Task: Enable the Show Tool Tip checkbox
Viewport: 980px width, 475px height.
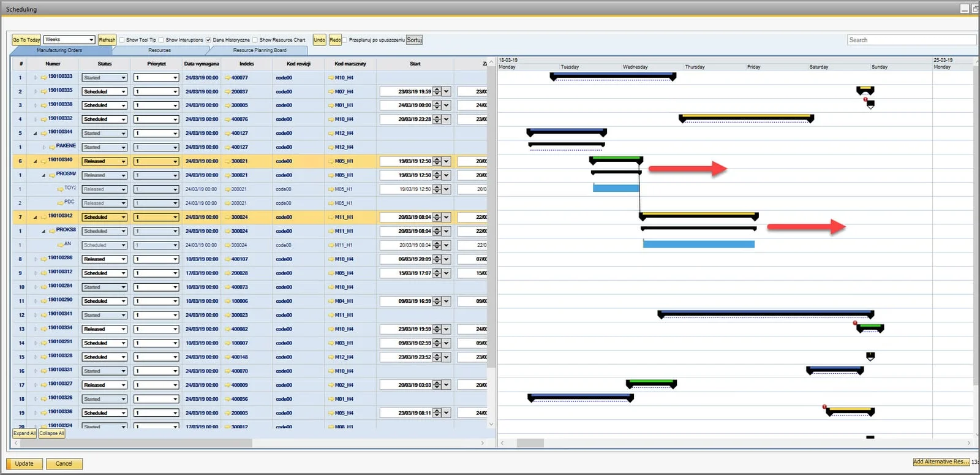Action: tap(122, 40)
